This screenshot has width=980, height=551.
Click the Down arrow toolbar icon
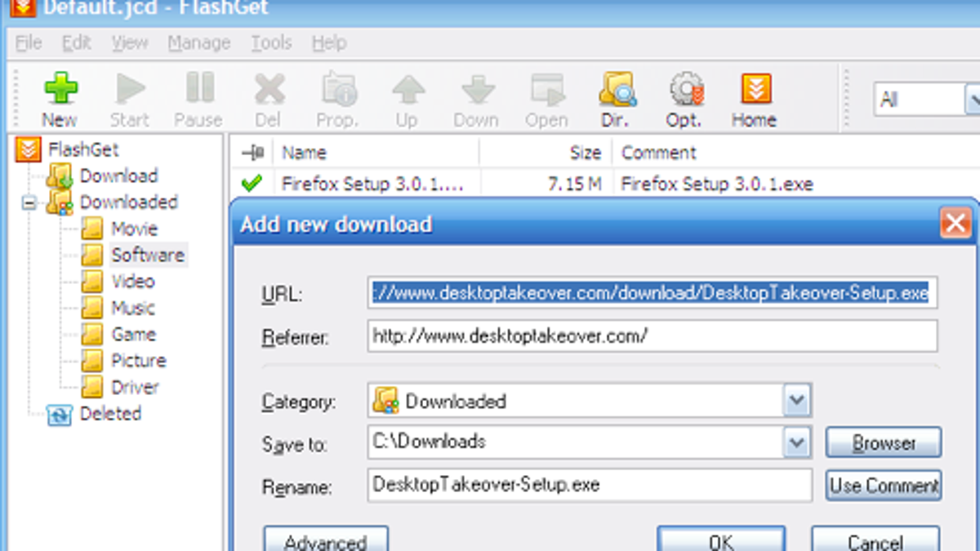(x=476, y=100)
